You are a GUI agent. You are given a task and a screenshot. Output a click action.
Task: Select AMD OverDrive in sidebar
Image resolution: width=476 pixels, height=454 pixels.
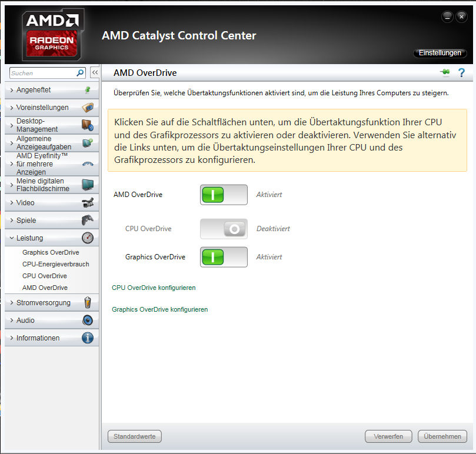(x=45, y=288)
